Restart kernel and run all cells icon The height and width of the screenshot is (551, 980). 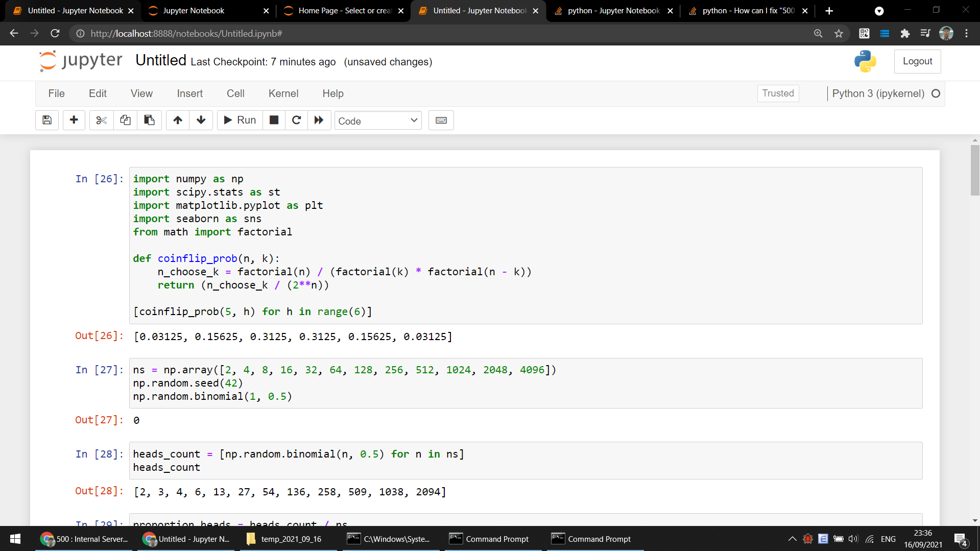[x=319, y=120]
